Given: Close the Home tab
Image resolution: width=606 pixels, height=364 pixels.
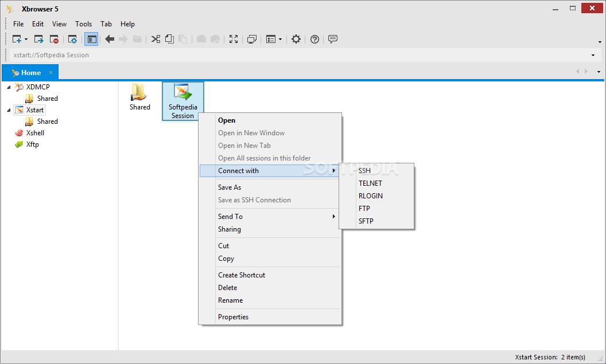Looking at the screenshot, I should coord(50,73).
